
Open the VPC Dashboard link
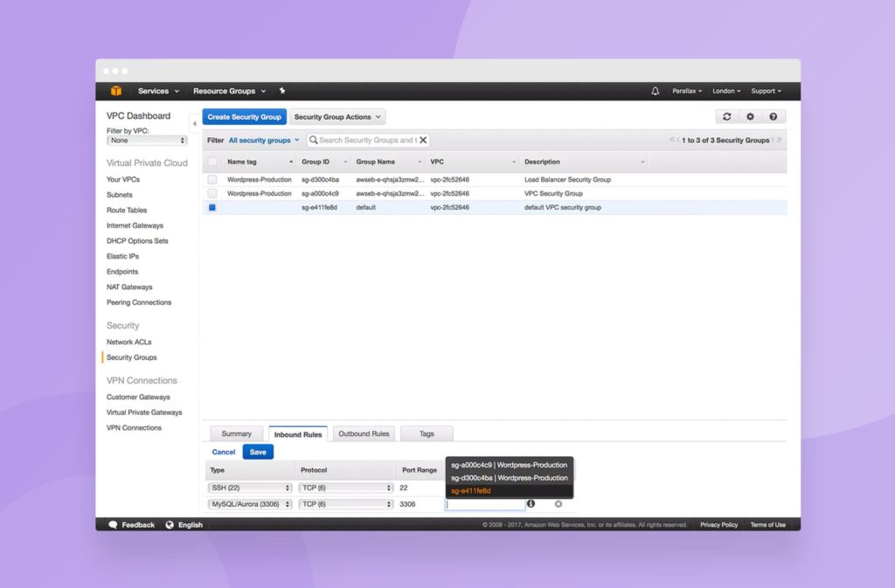tap(138, 116)
